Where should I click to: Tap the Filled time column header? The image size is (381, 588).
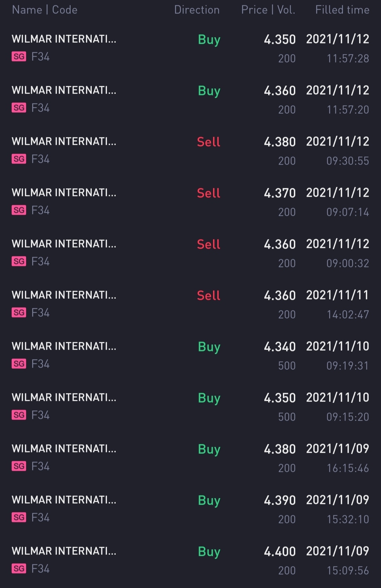click(342, 10)
